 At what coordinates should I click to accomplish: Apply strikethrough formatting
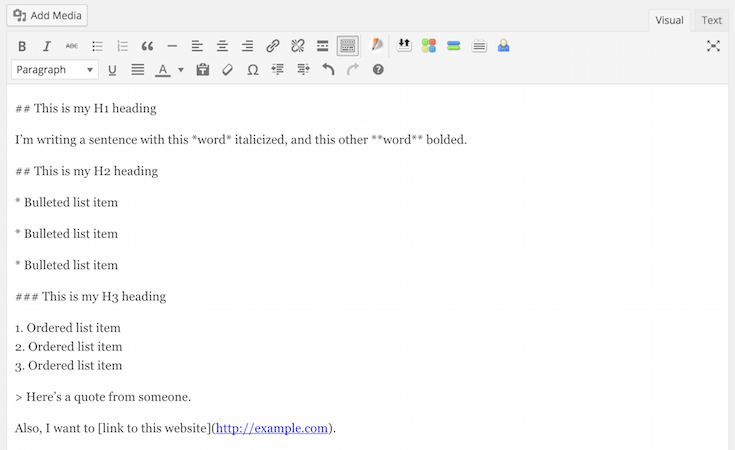[x=72, y=46]
